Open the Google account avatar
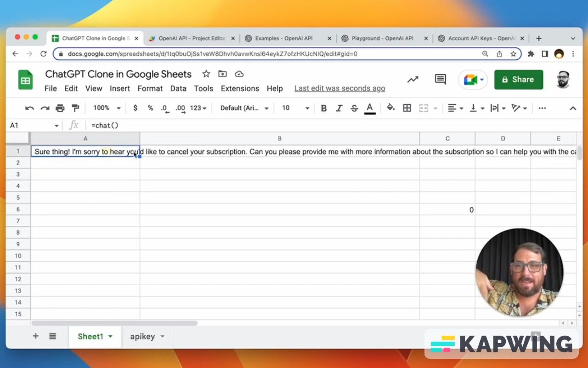Image resolution: width=588 pixels, height=368 pixels. [563, 80]
